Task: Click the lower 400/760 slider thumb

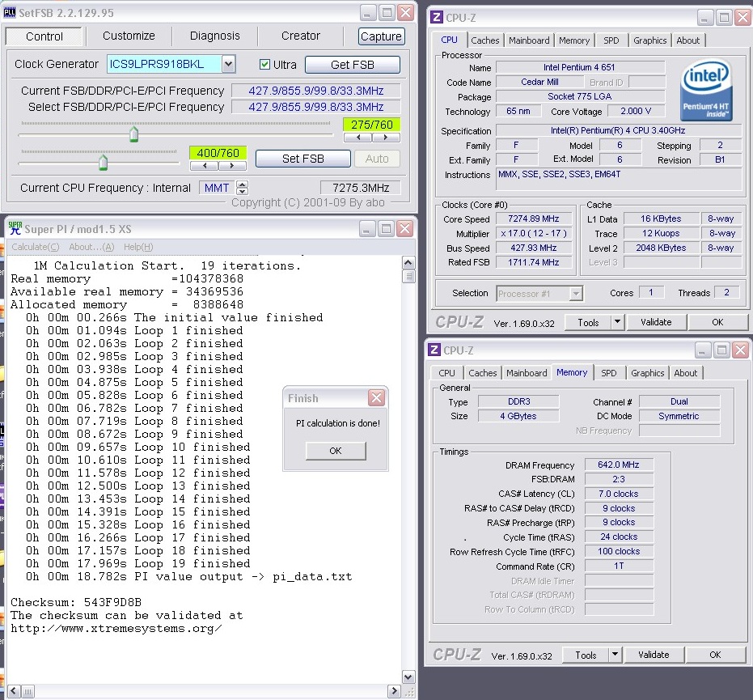Action: tap(103, 163)
